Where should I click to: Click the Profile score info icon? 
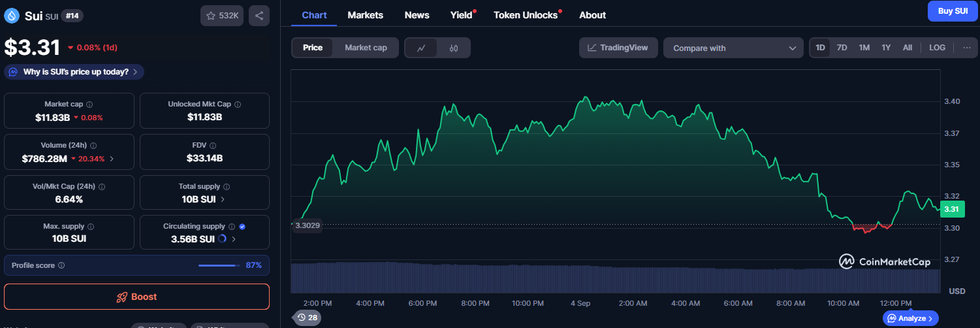point(61,266)
